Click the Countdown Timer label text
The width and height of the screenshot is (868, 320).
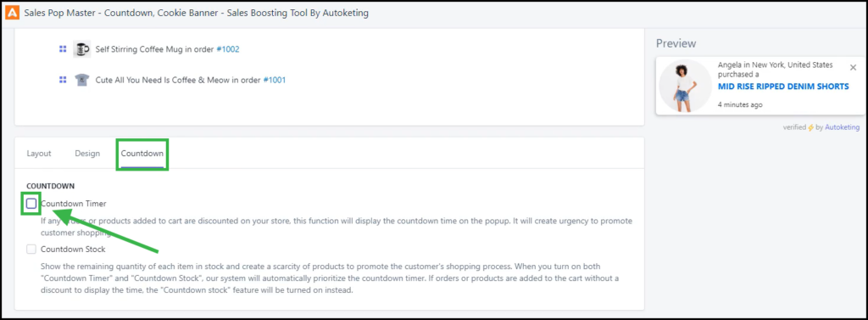point(74,204)
